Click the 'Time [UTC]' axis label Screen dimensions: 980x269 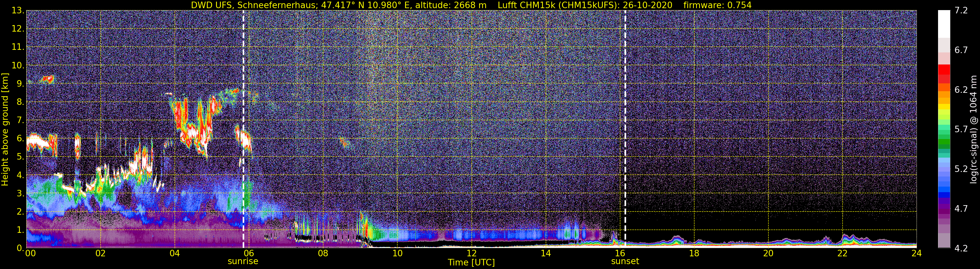click(471, 262)
